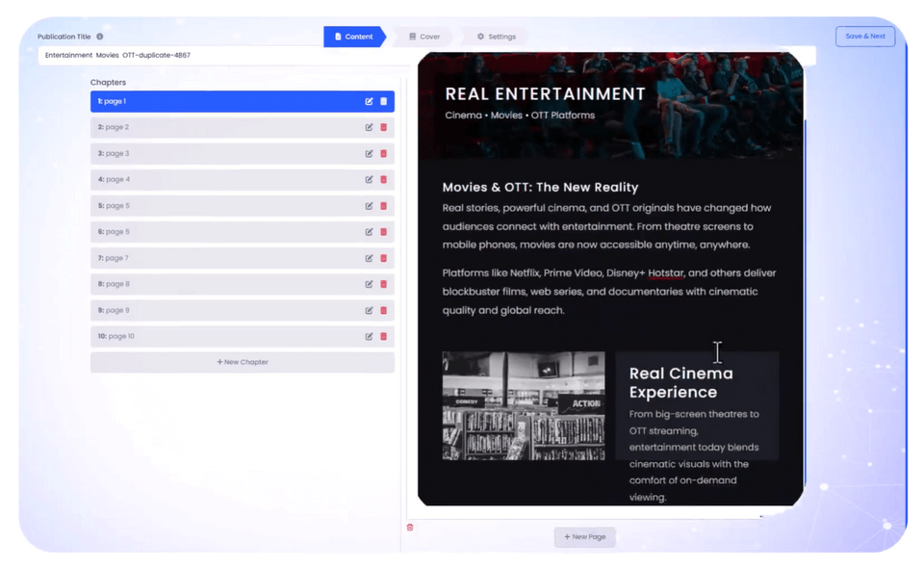Click the REAL ENTERTAINMENT heading in preview
This screenshot has width=924, height=568.
(x=545, y=94)
